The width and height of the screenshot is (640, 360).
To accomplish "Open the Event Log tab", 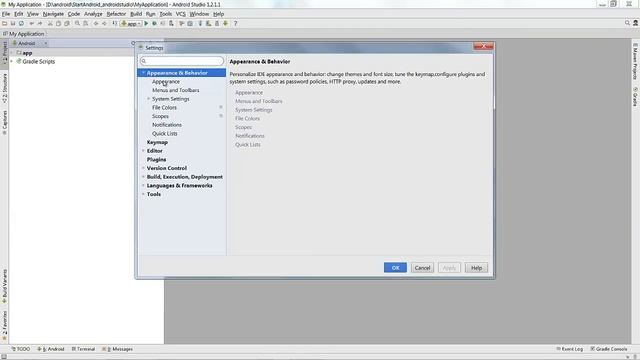I will pyautogui.click(x=570, y=349).
